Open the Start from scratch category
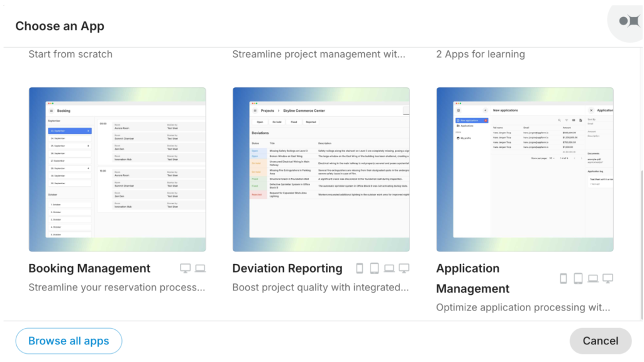This screenshot has width=644, height=362. tap(70, 54)
